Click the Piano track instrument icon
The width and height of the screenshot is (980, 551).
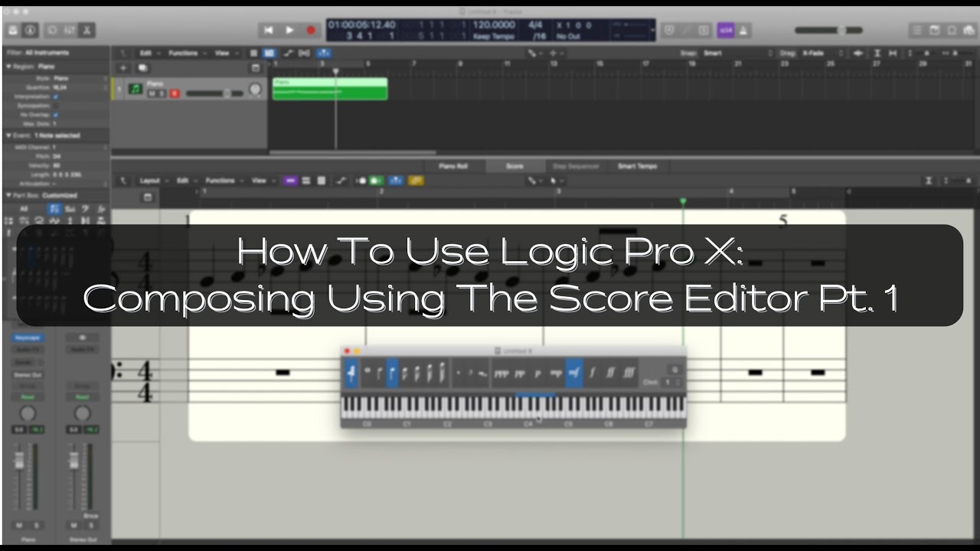(136, 89)
